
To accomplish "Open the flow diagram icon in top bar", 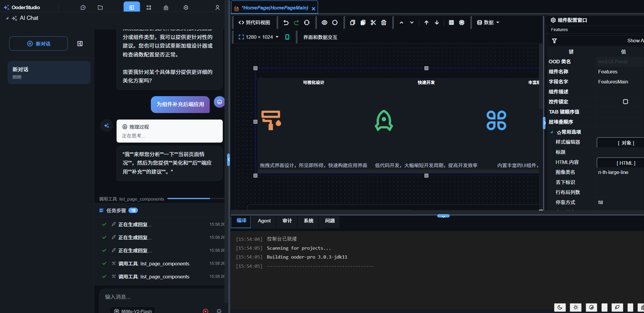I will [x=149, y=8].
